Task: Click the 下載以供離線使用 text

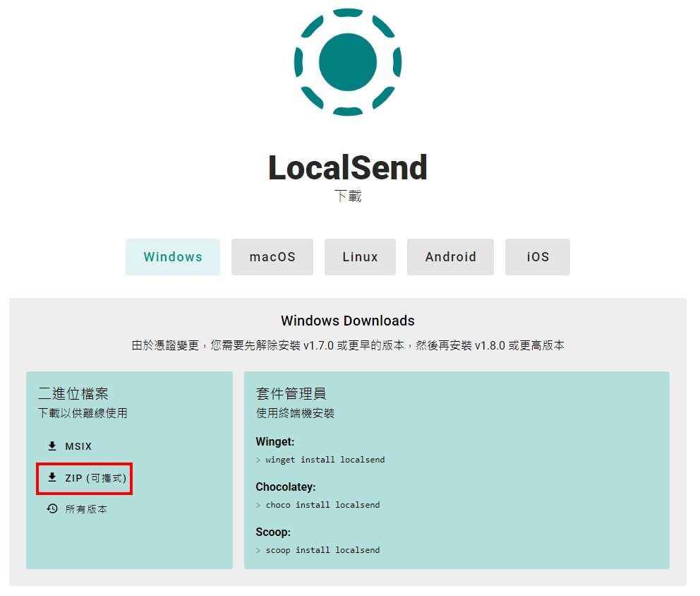Action: point(83,413)
